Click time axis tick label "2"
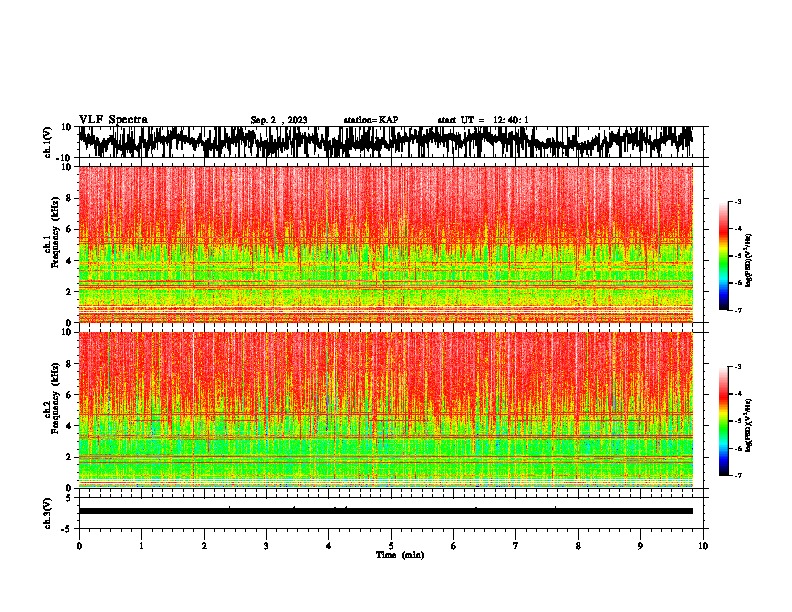The width and height of the screenshot is (792, 612). point(204,546)
